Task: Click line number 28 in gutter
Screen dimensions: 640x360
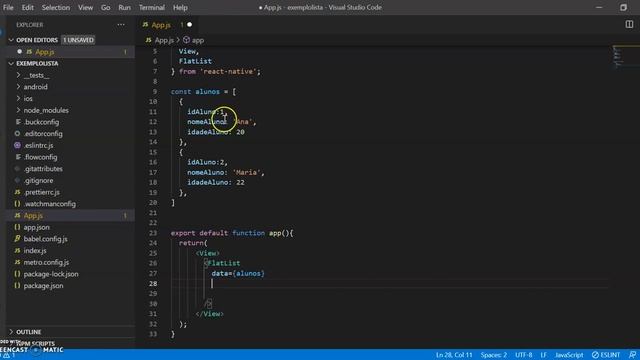Action: [153, 284]
